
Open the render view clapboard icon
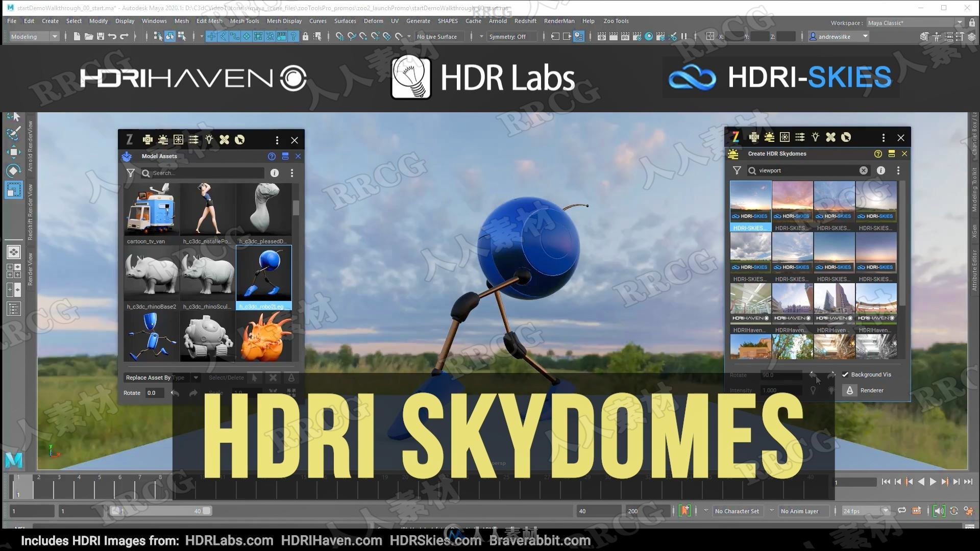pos(602,36)
